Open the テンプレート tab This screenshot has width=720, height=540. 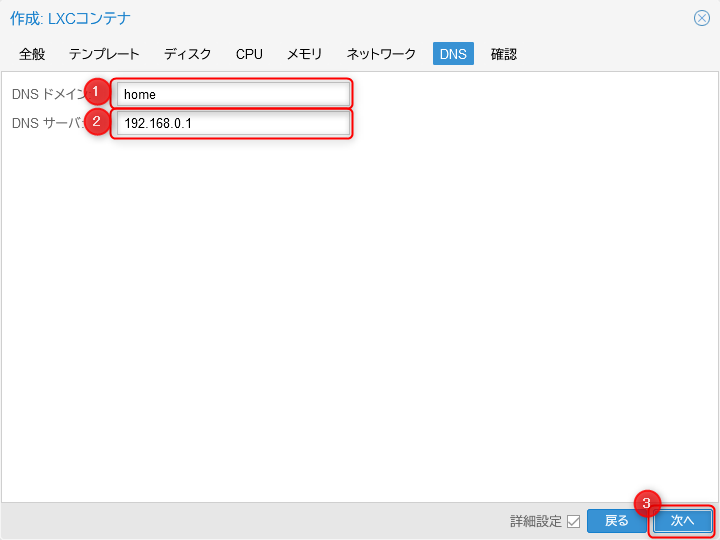(x=104, y=54)
